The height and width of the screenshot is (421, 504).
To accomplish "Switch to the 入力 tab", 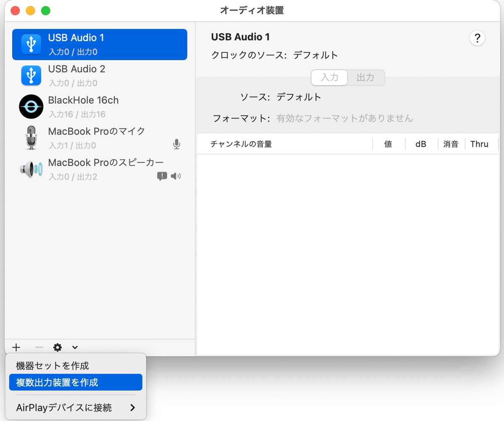I will pos(329,78).
